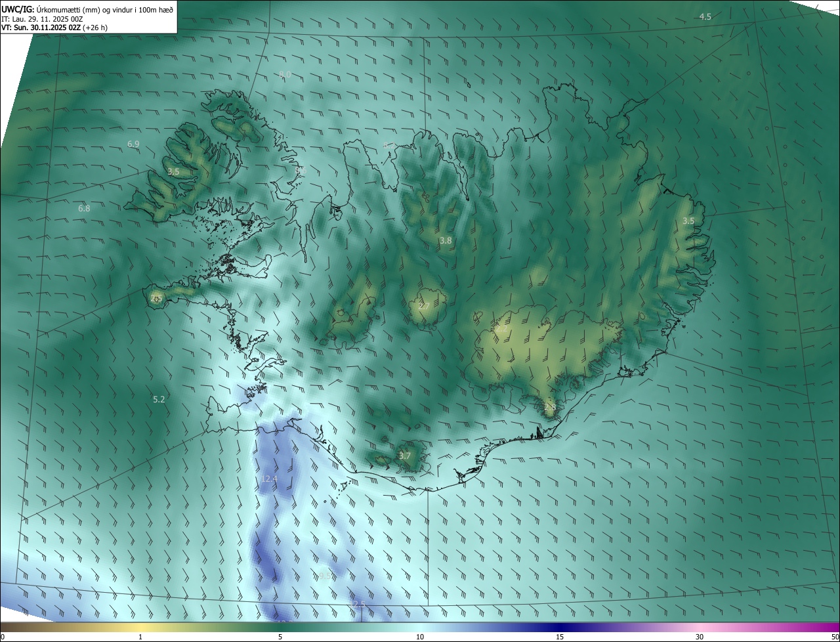The image size is (840, 642).
Task: Click the 2.7 value on the small glacier
Action: (x=424, y=306)
